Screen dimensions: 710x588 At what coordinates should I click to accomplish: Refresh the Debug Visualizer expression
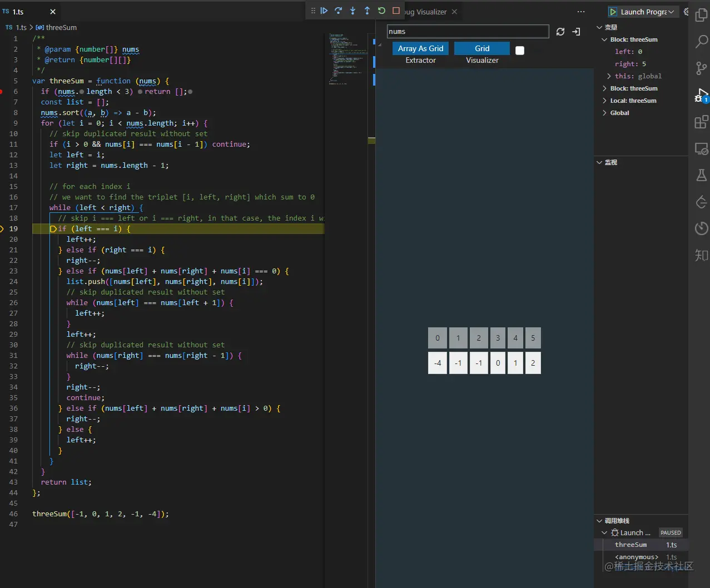point(560,32)
